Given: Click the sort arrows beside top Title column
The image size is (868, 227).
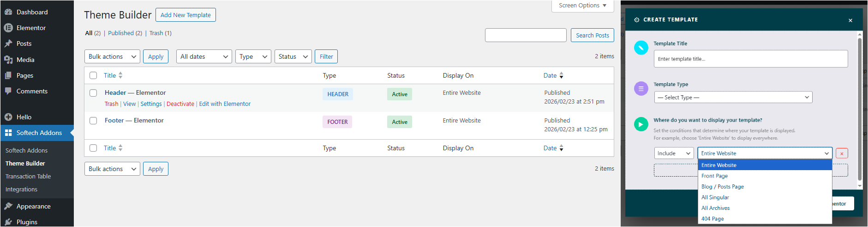Looking at the screenshot, I should coord(120,75).
